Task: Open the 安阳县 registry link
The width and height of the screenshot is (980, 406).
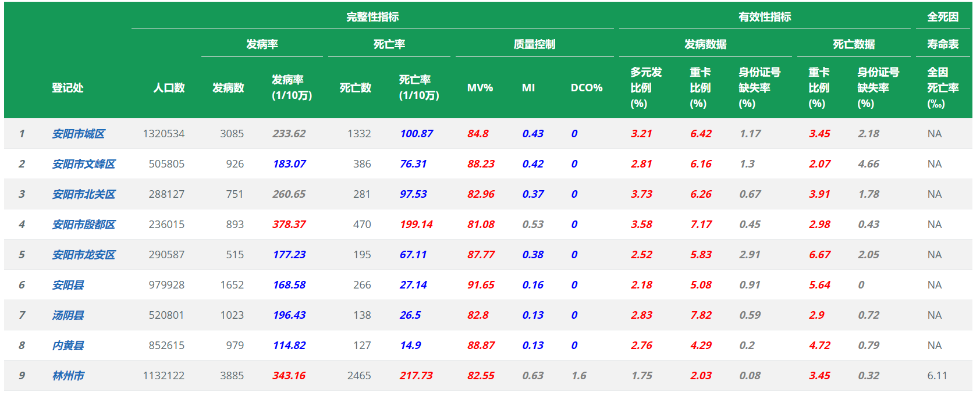Action: [68, 285]
